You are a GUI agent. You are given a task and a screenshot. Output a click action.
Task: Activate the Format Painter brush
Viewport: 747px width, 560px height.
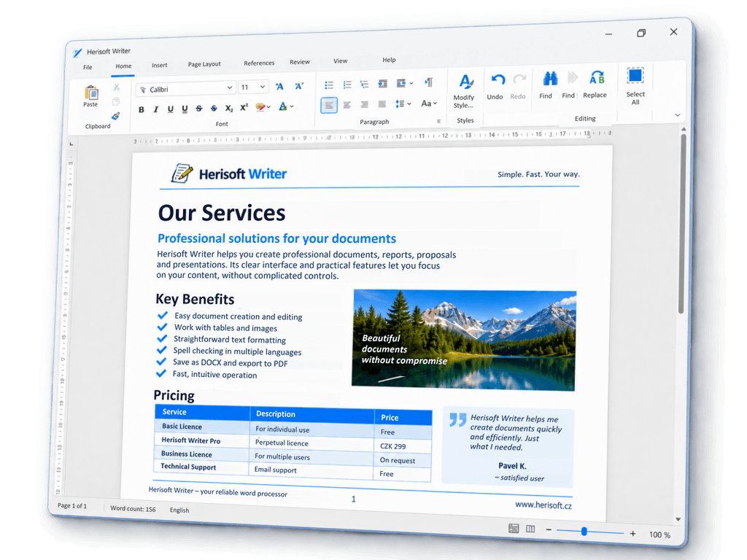click(116, 116)
